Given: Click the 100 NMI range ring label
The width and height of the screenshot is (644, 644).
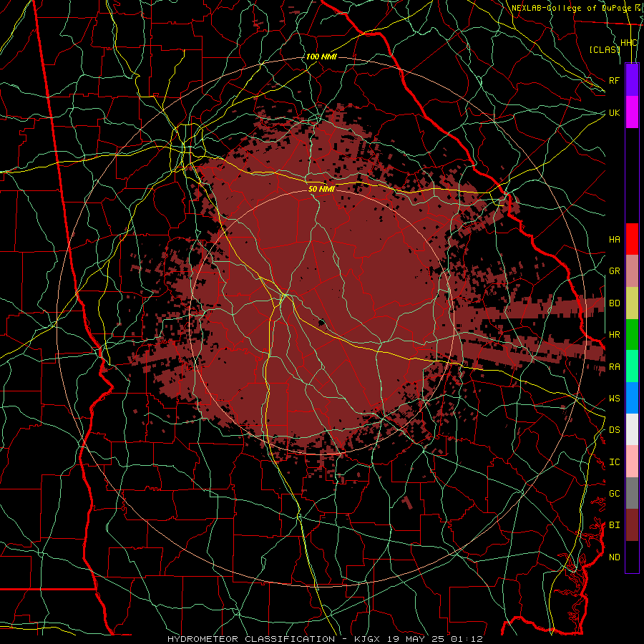Looking at the screenshot, I should pos(321,57).
